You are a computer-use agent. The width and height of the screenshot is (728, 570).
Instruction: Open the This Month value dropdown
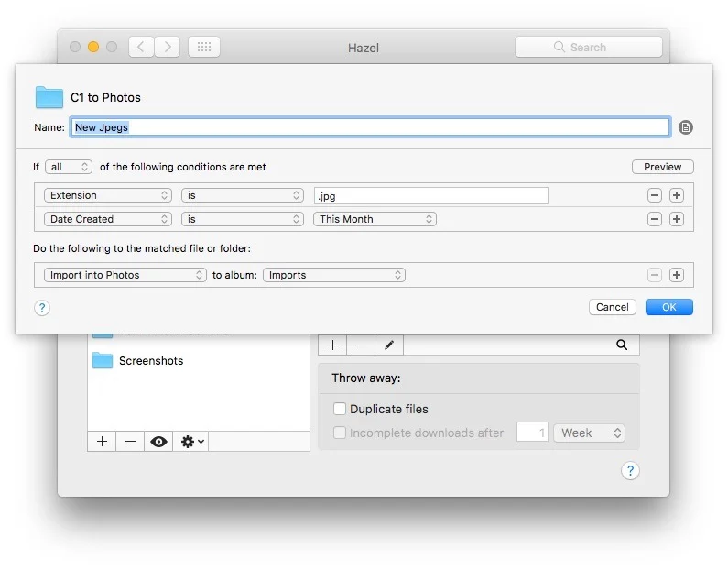tap(375, 219)
